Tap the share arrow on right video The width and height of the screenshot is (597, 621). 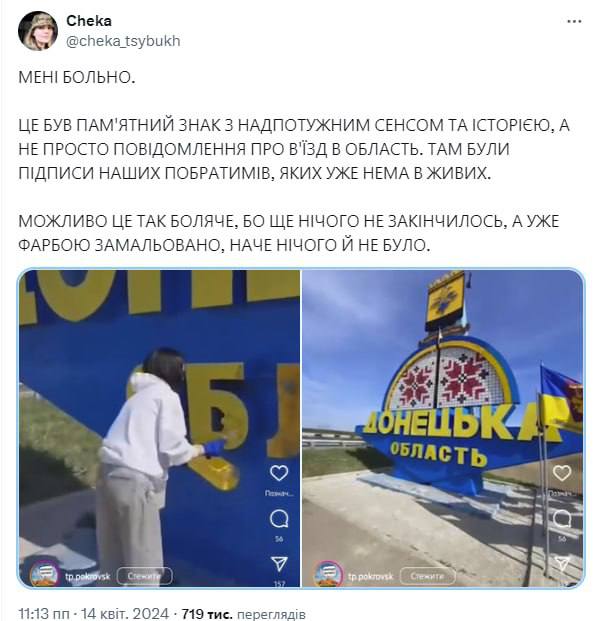(x=562, y=564)
